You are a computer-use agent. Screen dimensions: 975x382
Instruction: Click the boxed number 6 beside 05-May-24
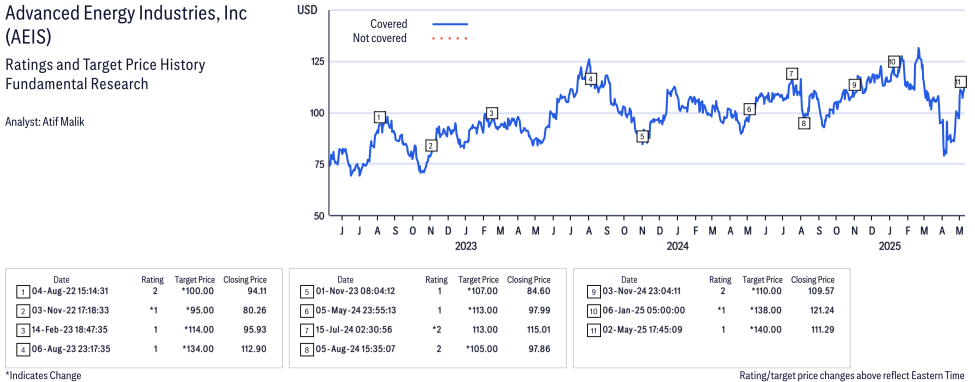(307, 310)
